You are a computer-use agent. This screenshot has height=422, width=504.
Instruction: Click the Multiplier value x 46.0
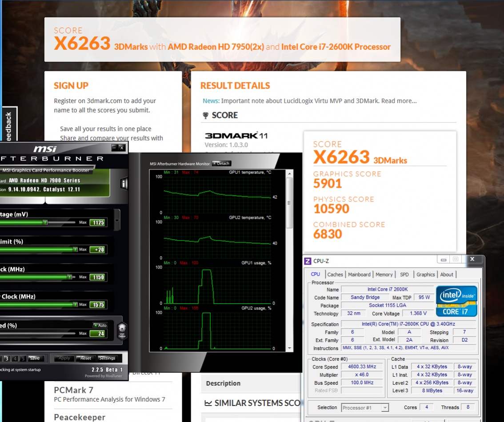point(362,375)
